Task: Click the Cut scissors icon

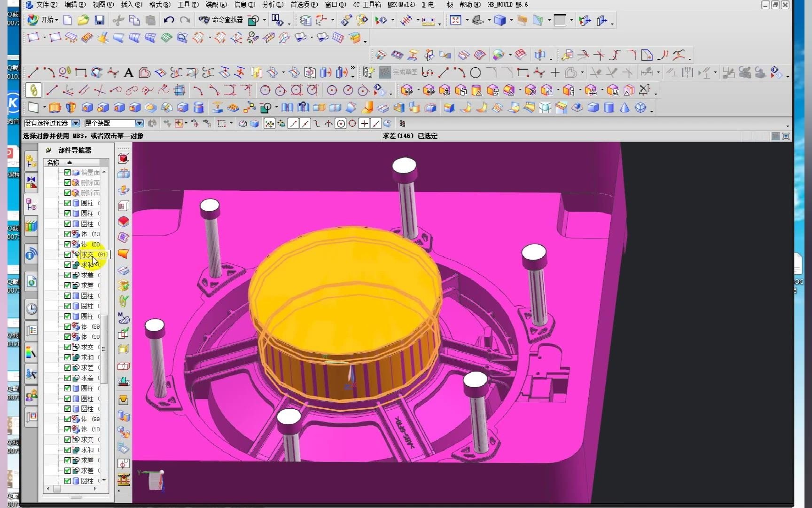Action: coord(118,20)
